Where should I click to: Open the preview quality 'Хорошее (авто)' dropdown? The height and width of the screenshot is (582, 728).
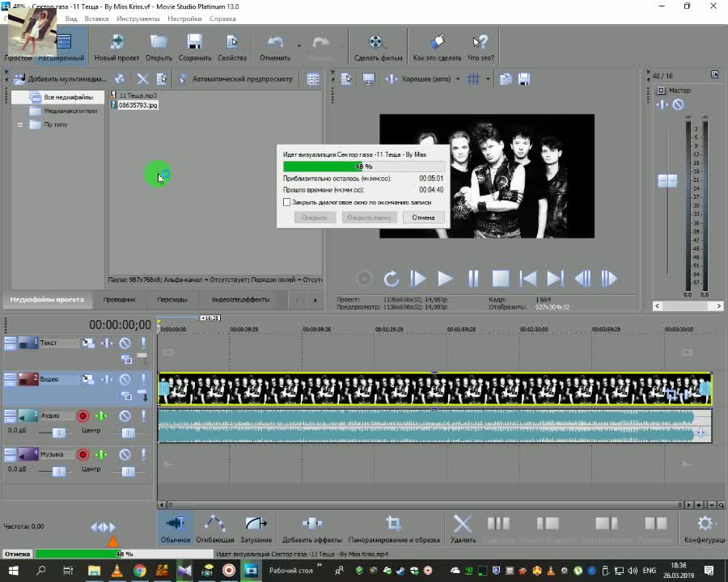(x=457, y=79)
